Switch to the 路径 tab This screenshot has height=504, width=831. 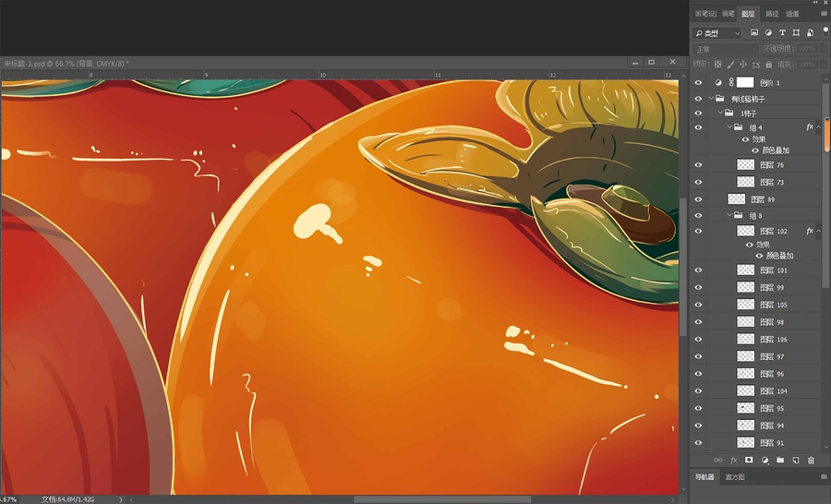[772, 14]
